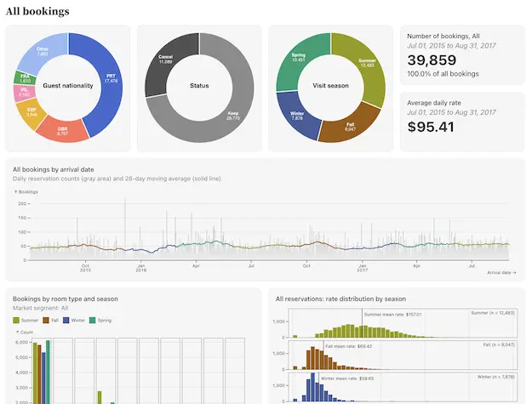This screenshot has height=404, width=532.
Task: Select the Spring slice of season donut
Action: pyautogui.click(x=299, y=60)
